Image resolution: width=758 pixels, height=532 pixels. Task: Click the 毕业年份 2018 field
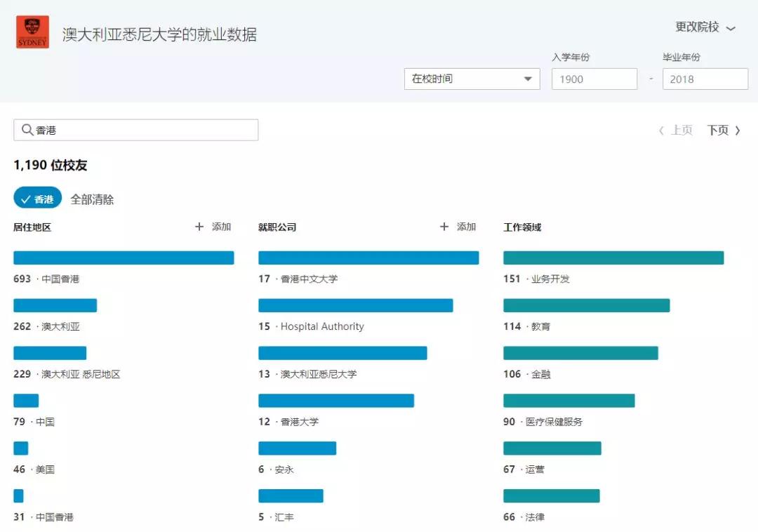tap(705, 79)
